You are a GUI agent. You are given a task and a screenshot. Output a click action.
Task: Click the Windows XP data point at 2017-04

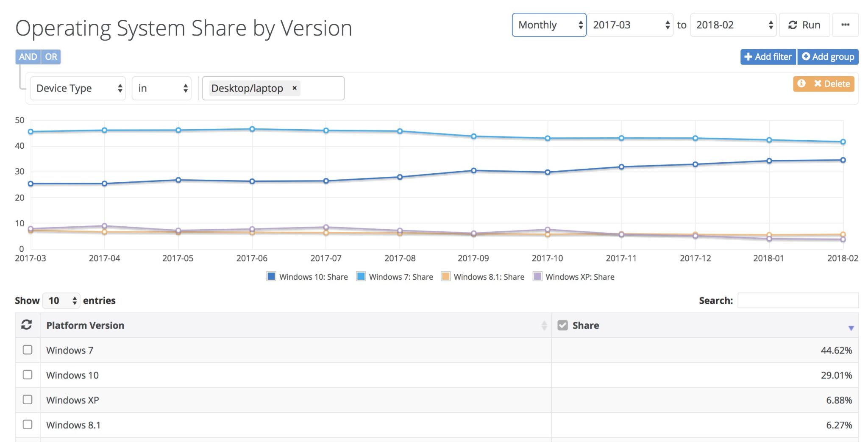point(104,226)
